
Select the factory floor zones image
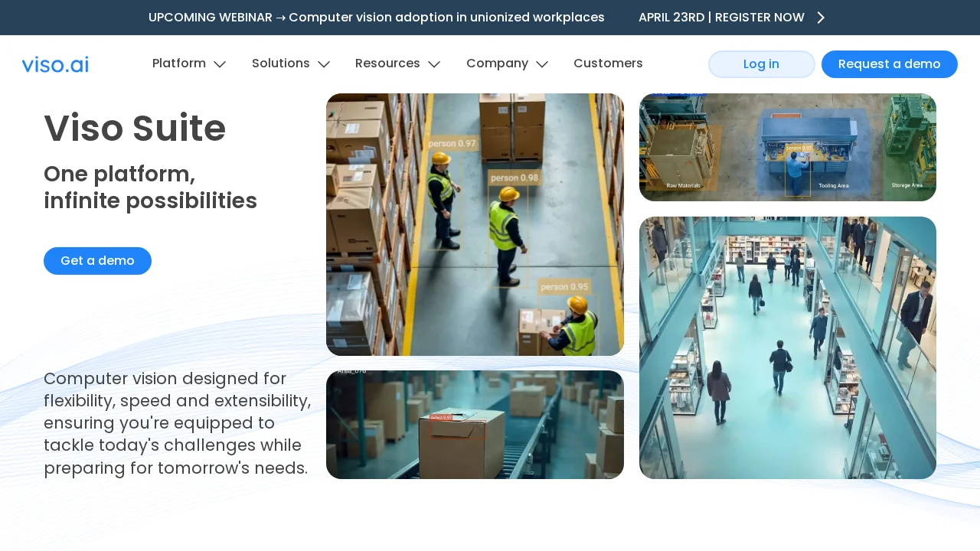(787, 147)
